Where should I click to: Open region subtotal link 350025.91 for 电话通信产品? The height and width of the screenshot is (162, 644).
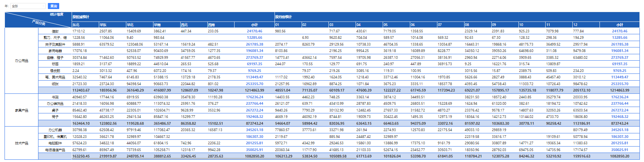255,150
